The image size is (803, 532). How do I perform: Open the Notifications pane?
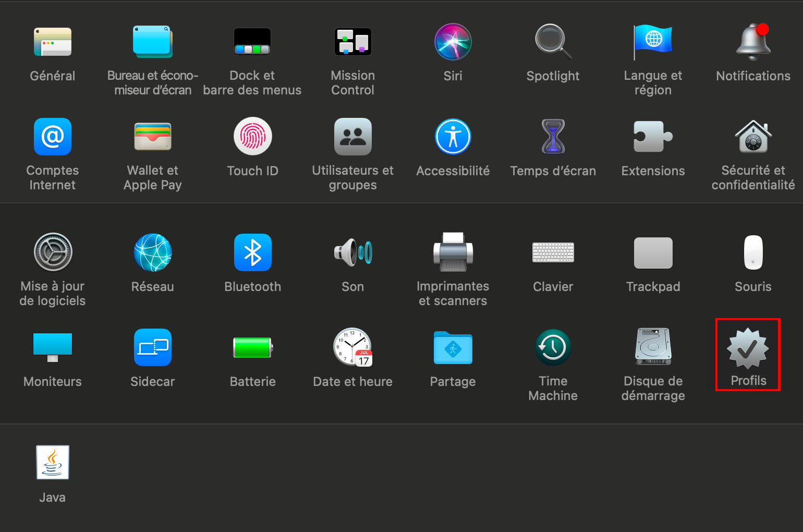point(753,43)
